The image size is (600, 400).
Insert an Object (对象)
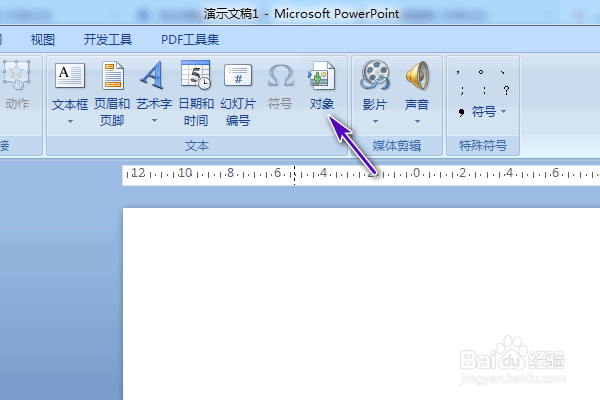coord(321,86)
